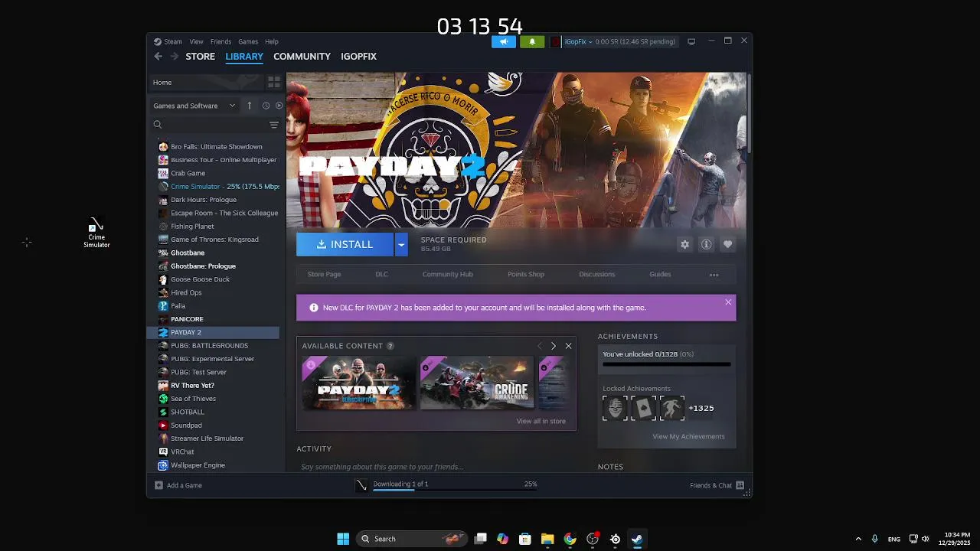This screenshot has height=551, width=980.
Task: Click View all in store link
Action: pyautogui.click(x=541, y=421)
